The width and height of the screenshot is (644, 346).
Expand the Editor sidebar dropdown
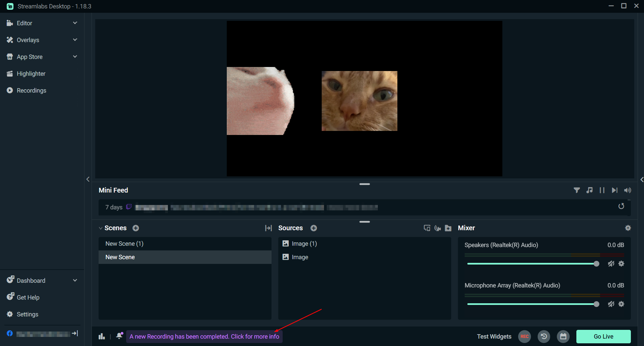pos(75,23)
